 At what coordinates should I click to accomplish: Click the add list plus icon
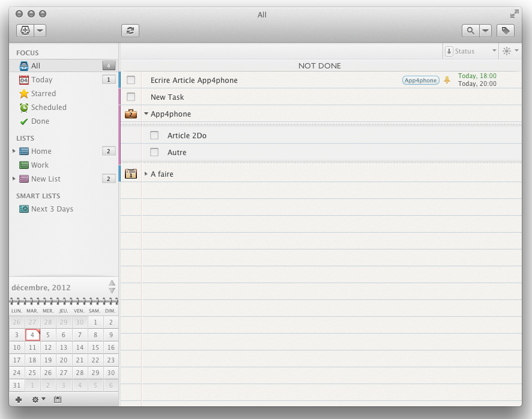point(19,399)
